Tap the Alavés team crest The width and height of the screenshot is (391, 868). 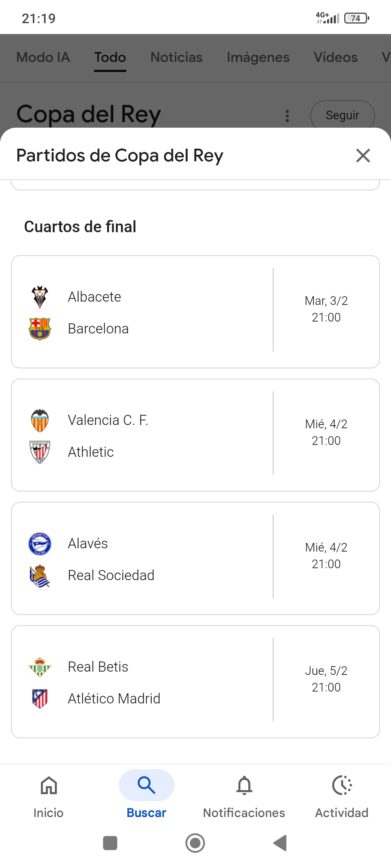40,544
